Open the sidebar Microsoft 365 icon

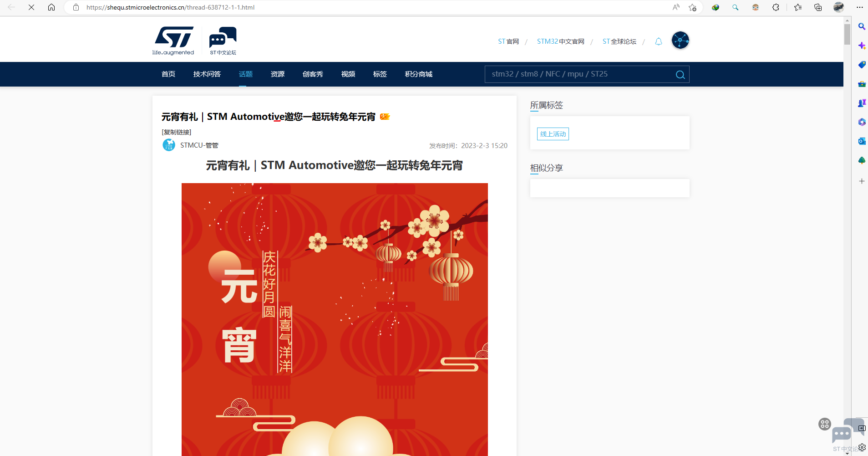(x=862, y=122)
